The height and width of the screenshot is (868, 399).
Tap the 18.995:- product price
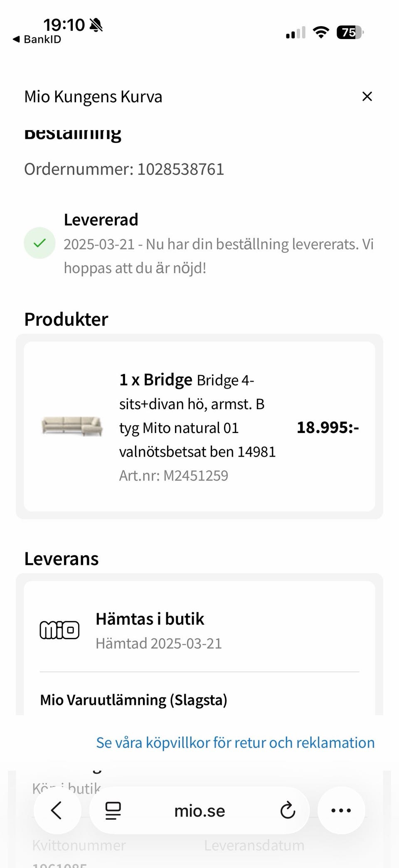(x=328, y=428)
